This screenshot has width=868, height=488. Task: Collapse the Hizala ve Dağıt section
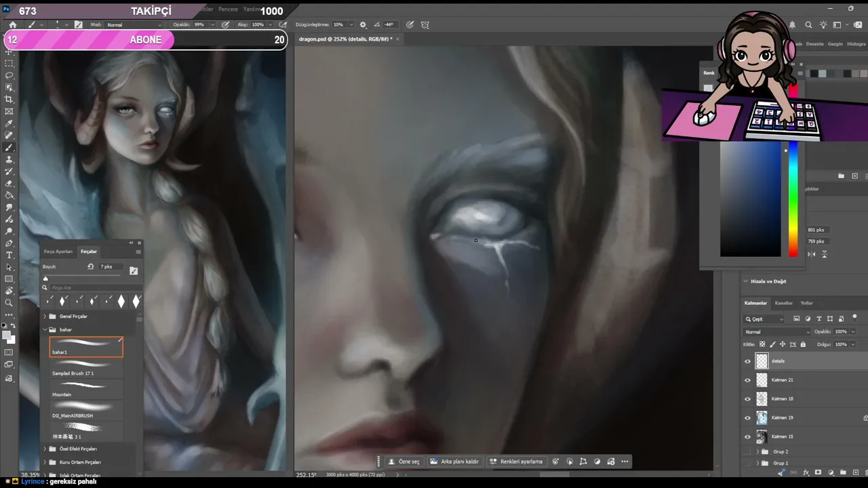(x=745, y=281)
